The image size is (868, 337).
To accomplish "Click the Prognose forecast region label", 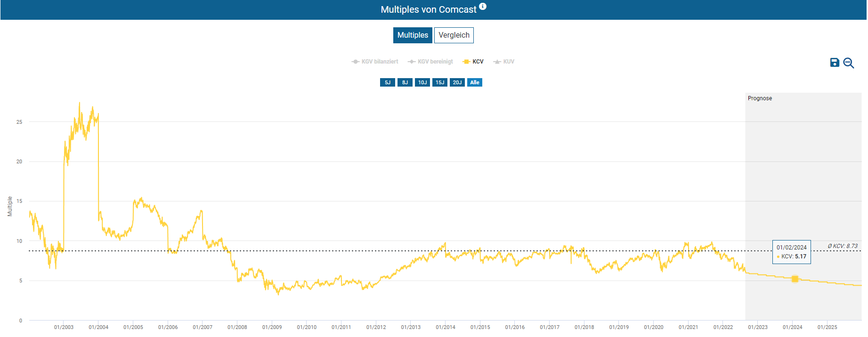I will 760,98.
